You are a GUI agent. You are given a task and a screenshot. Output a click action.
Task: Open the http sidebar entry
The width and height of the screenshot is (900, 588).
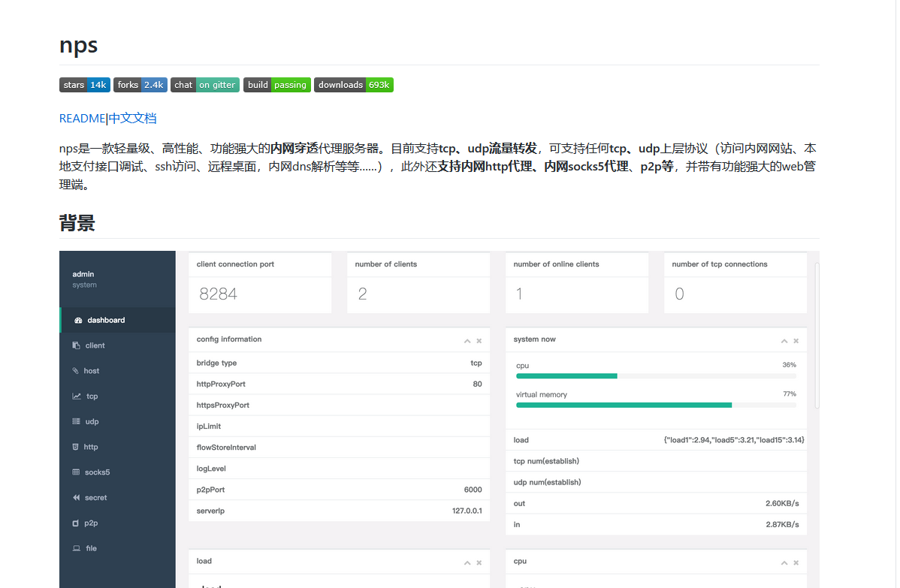[x=117, y=447]
